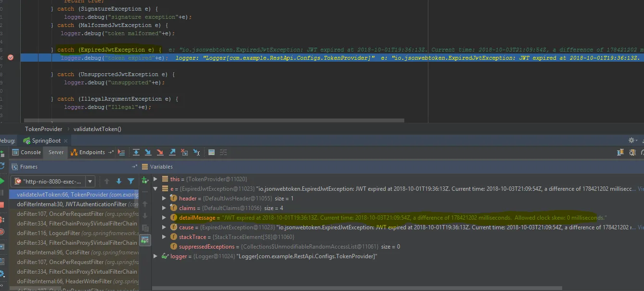The height and width of the screenshot is (291, 644).
Task: Click the Step Into icon
Action: 148,152
